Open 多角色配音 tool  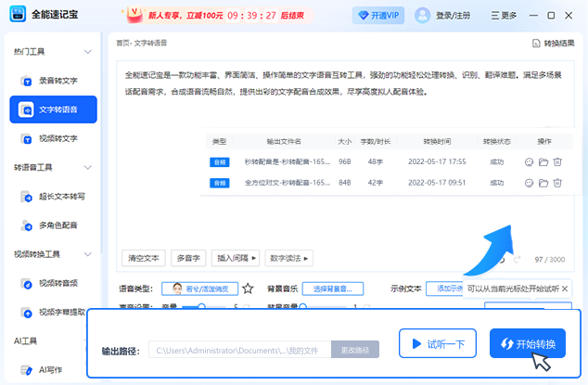coord(53,225)
